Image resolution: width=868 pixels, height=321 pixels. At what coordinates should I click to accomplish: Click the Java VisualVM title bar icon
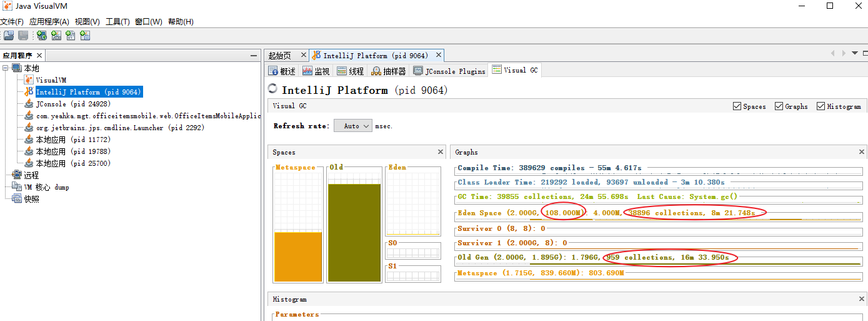tap(7, 6)
